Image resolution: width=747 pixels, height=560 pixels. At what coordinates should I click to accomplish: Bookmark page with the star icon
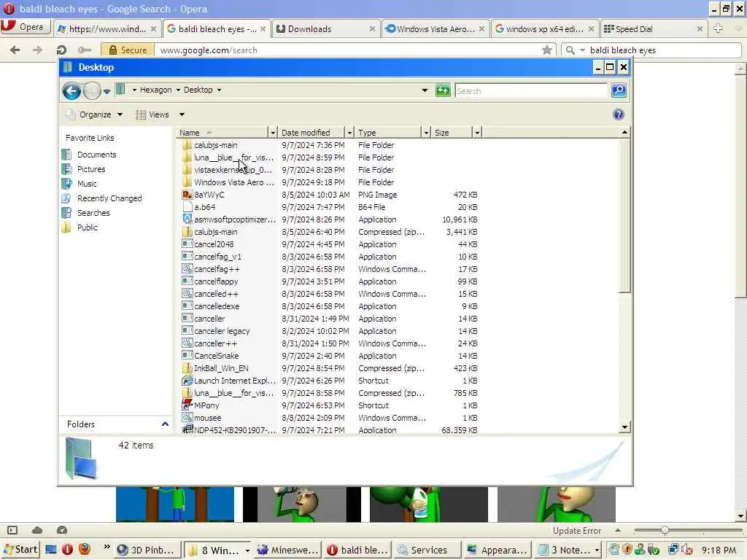(547, 50)
